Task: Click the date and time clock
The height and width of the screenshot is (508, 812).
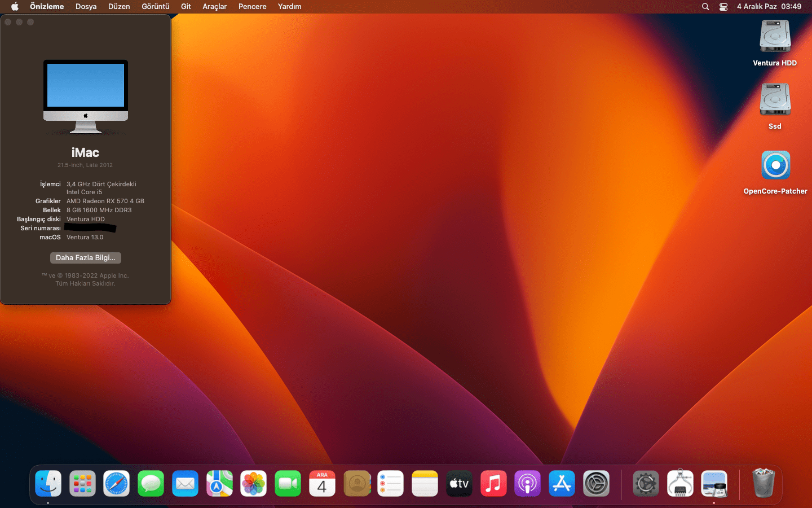Action: pyautogui.click(x=769, y=7)
